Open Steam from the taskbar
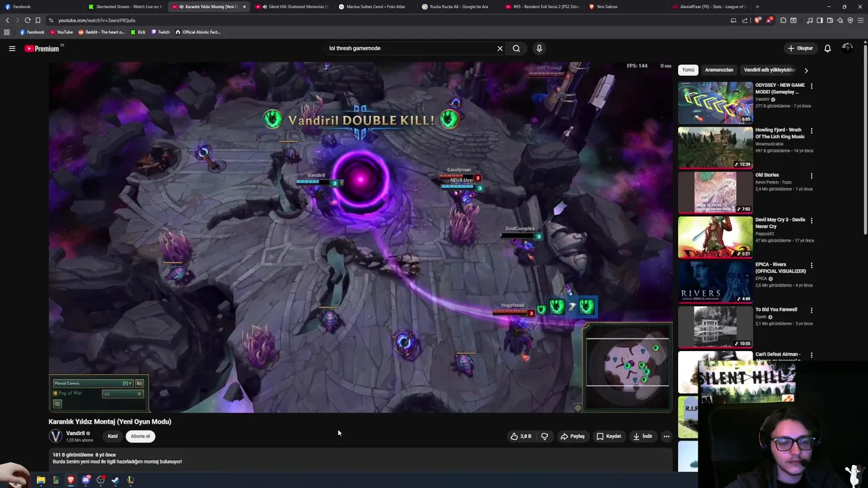 tap(115, 480)
